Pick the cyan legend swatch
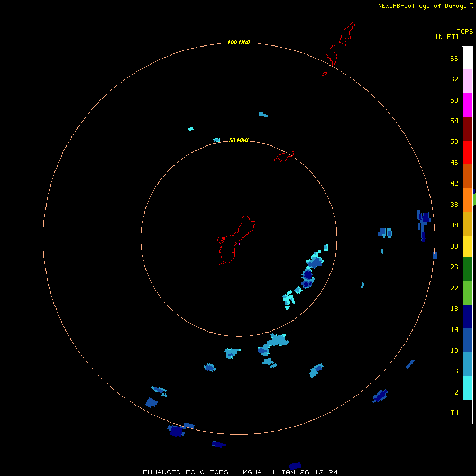 (x=467, y=388)
